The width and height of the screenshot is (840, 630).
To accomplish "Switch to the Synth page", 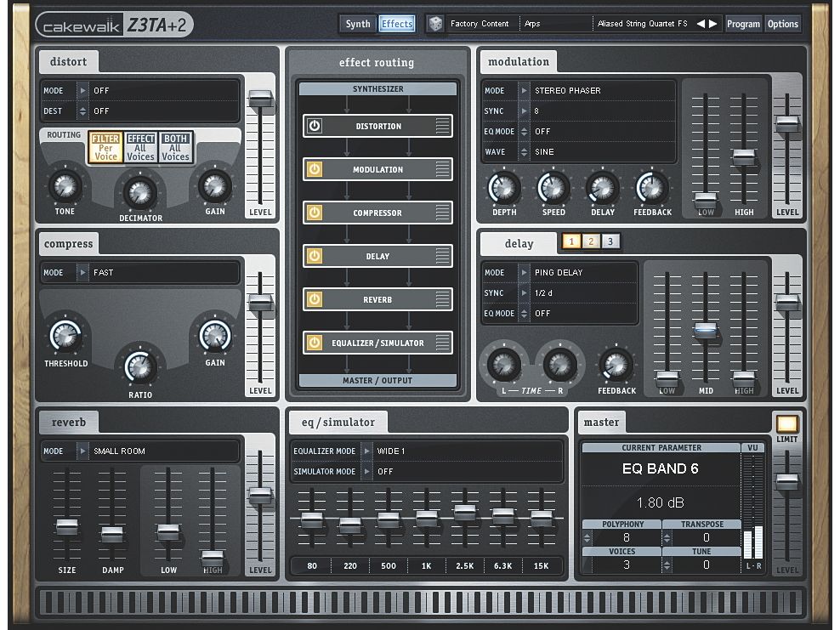I will click(x=358, y=24).
